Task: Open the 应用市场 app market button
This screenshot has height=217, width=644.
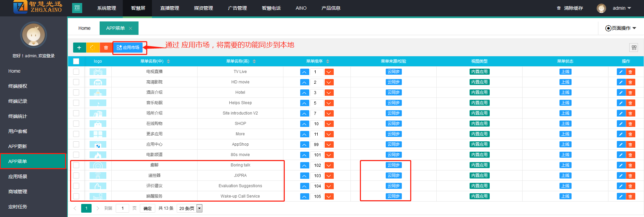Action: pyautogui.click(x=128, y=48)
